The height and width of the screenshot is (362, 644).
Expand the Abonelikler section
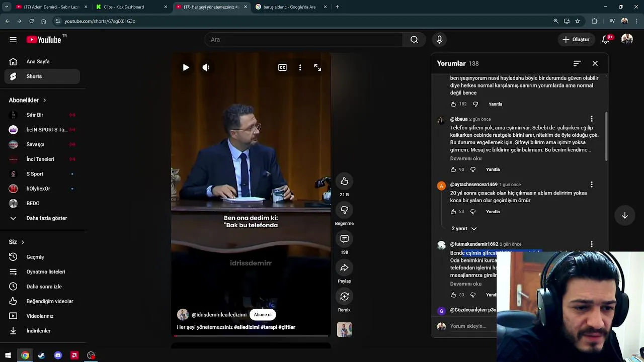pyautogui.click(x=27, y=100)
